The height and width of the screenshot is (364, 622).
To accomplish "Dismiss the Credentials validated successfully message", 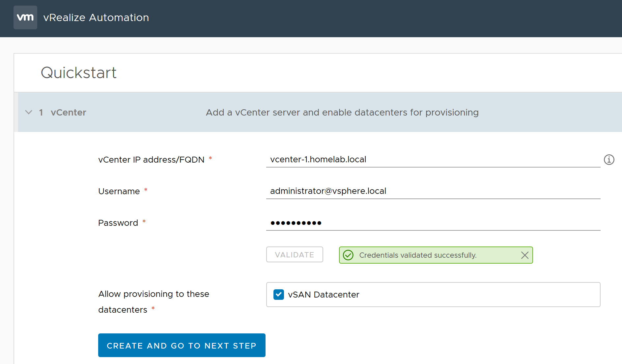I will (x=525, y=255).
